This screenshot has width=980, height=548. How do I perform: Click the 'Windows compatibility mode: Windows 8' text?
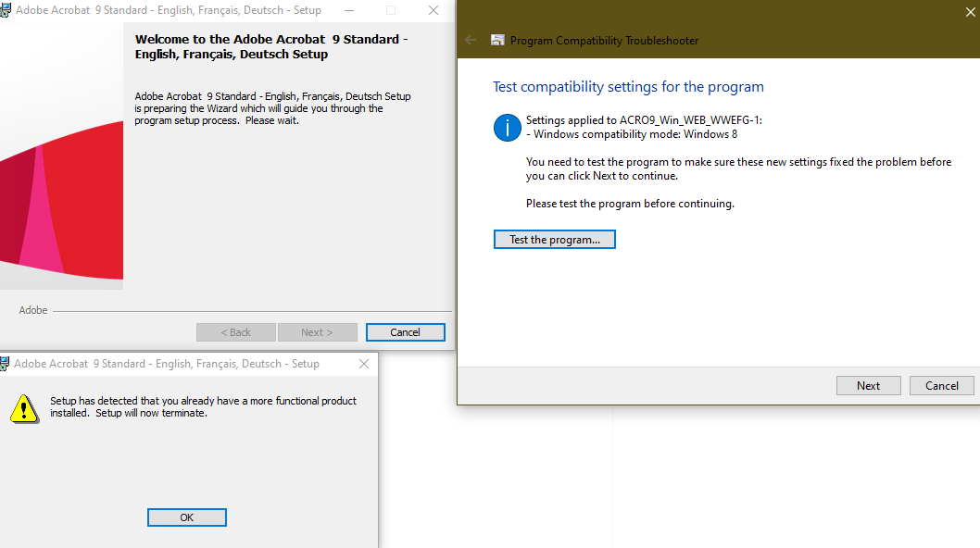[632, 134]
